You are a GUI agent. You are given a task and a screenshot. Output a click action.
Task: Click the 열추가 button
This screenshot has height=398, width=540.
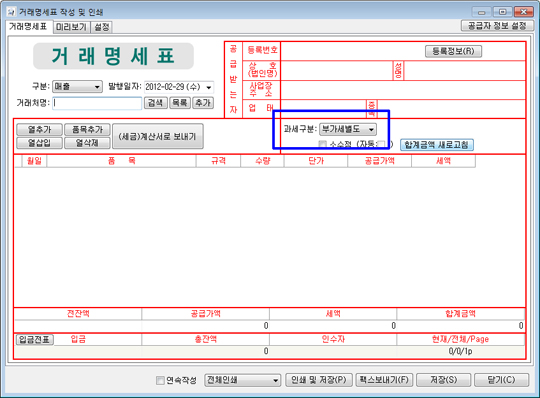click(39, 130)
